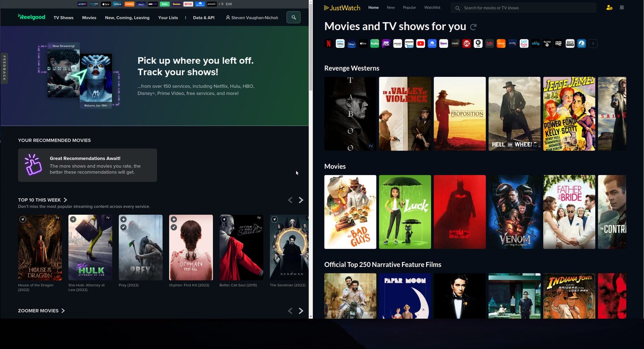Toggle tracking on She-Hulk poster
Viewport: 644px width, 349px height.
click(x=73, y=219)
